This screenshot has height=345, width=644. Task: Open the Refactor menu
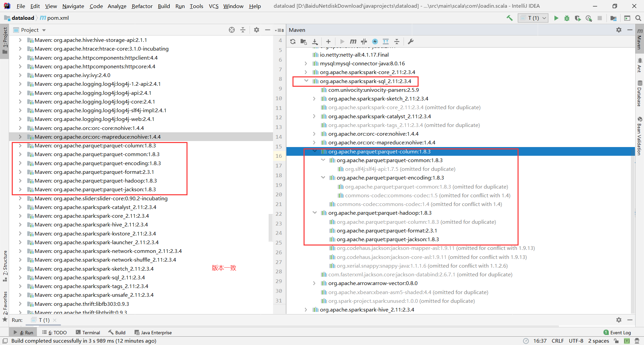pyautogui.click(x=142, y=6)
